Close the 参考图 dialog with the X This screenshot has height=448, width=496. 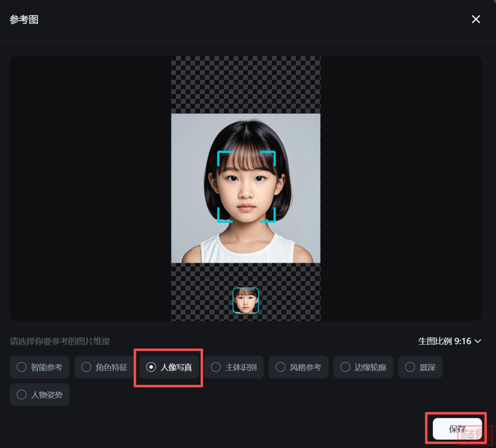[476, 19]
